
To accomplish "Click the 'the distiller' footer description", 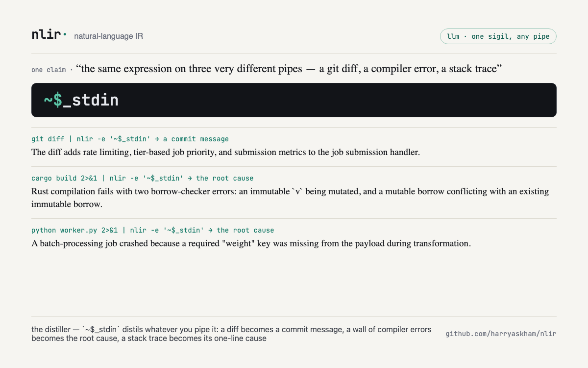I will pyautogui.click(x=231, y=334).
